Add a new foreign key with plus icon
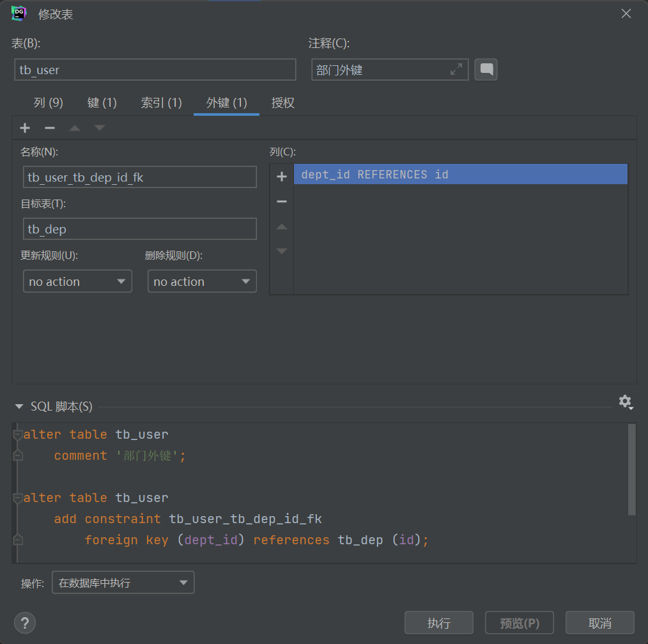Screen dimensions: 648x644 click(25, 128)
